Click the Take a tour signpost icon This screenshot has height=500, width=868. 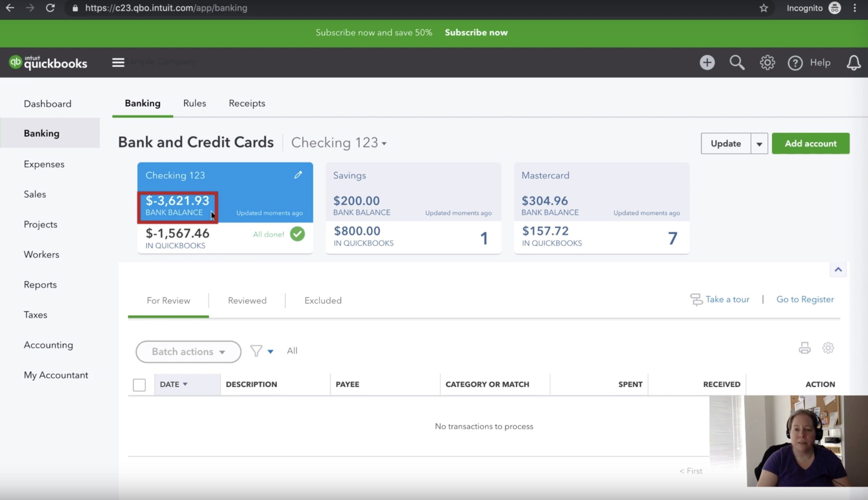pyautogui.click(x=696, y=300)
